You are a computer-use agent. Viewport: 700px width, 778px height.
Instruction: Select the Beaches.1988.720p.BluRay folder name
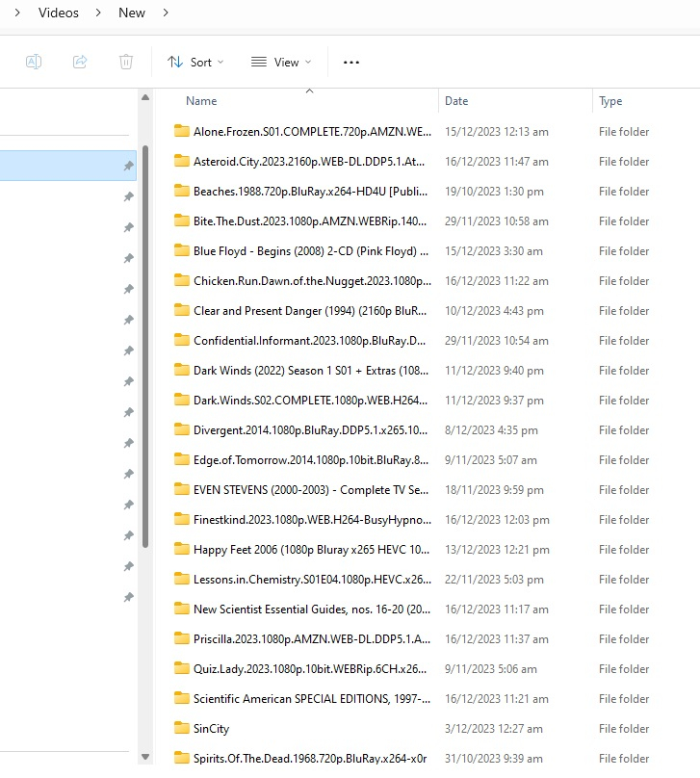tap(311, 192)
